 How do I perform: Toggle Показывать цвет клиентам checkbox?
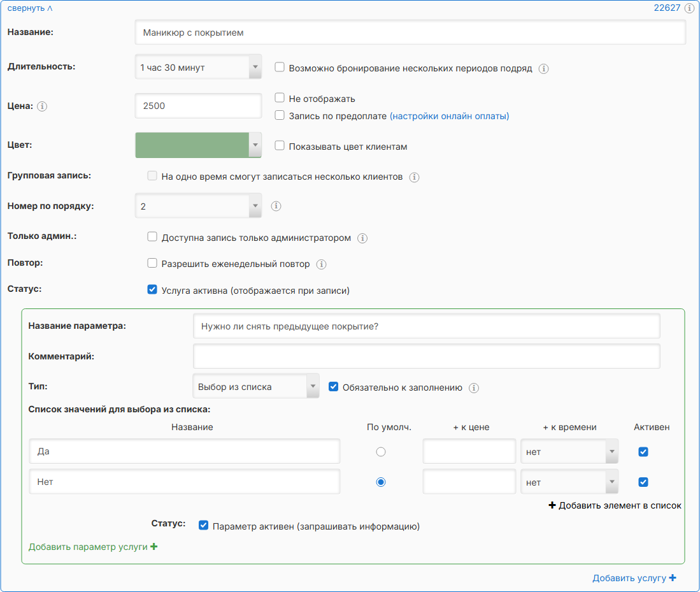pyautogui.click(x=280, y=145)
